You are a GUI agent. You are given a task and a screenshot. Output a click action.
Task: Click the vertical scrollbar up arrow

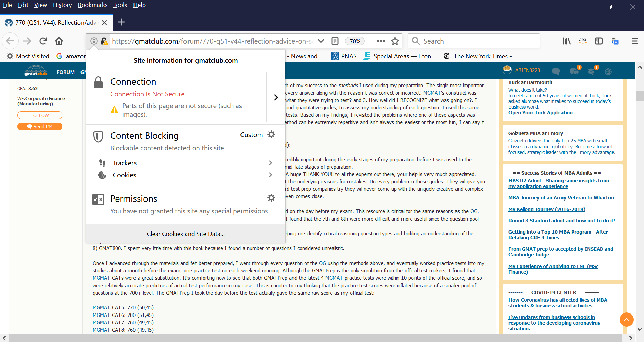(640, 67)
